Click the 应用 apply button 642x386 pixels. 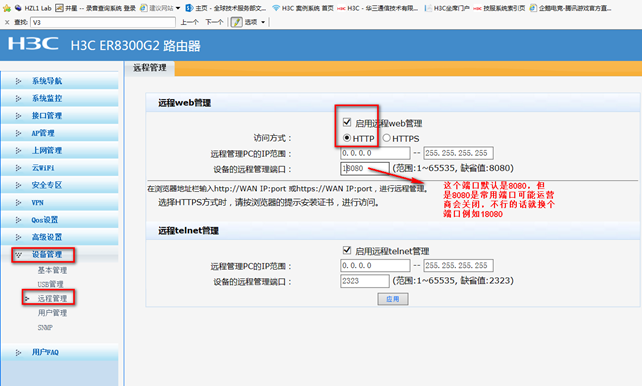click(393, 299)
